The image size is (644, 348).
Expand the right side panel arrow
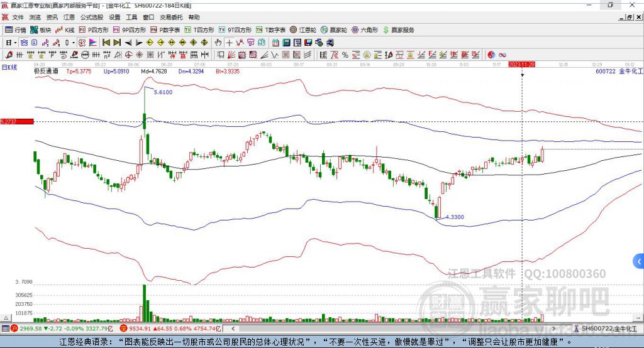pos(639,261)
